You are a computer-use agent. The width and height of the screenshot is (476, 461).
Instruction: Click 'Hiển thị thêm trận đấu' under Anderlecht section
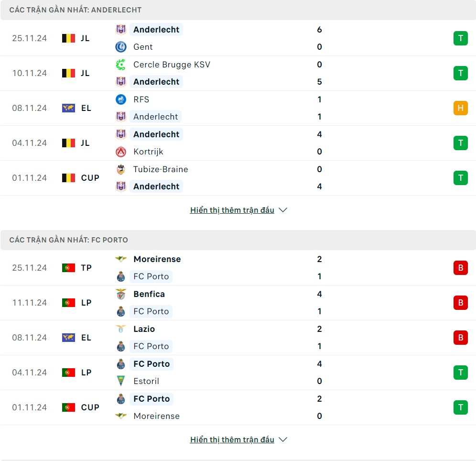(232, 210)
